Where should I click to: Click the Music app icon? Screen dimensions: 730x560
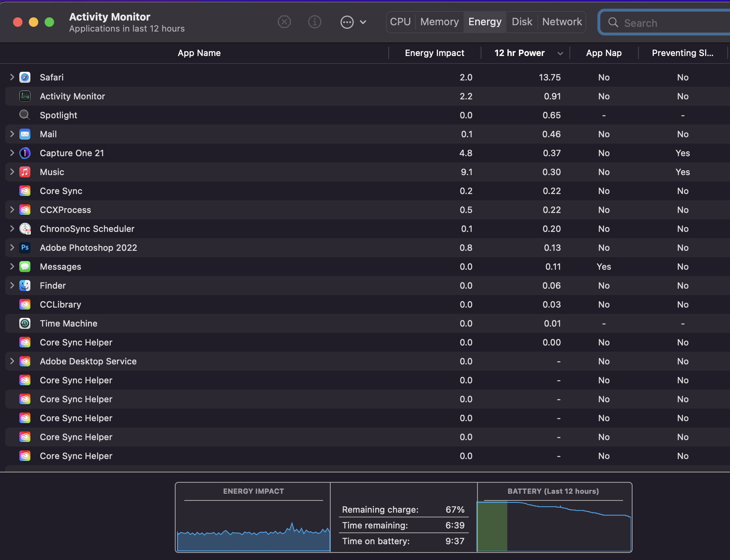point(25,172)
